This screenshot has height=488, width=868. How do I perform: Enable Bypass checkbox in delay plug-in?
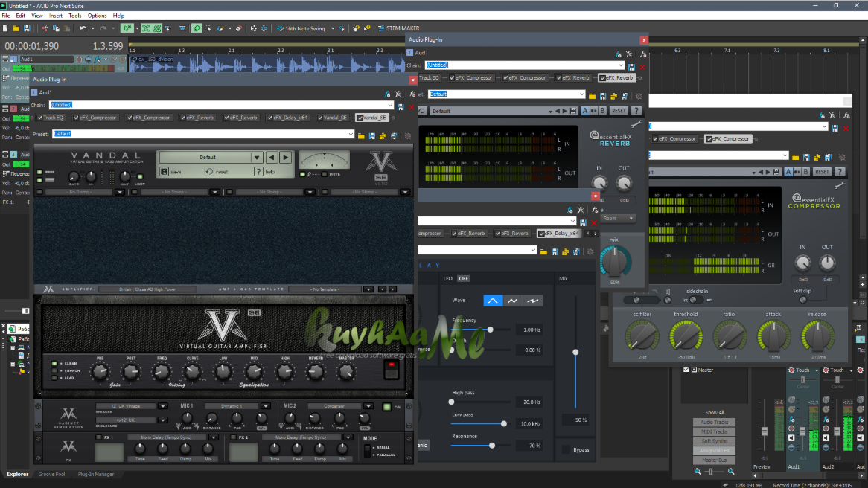click(566, 449)
